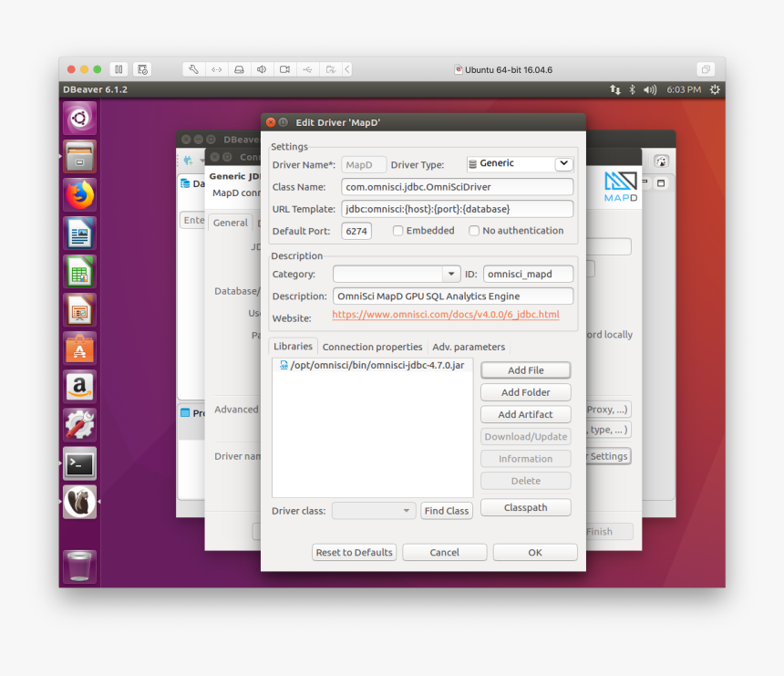Open the omnisci.com JDBC docs link
This screenshot has height=676, width=784.
pyautogui.click(x=446, y=315)
